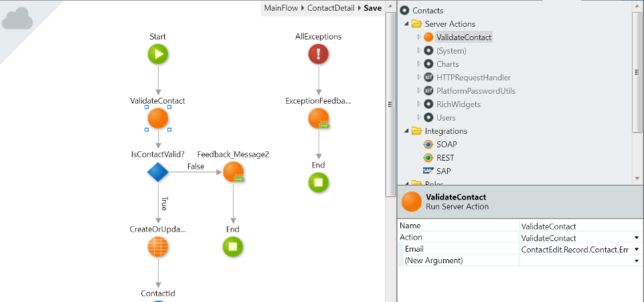The width and height of the screenshot is (644, 302).
Task: Select the AllExceptions red handler node
Action: (318, 55)
